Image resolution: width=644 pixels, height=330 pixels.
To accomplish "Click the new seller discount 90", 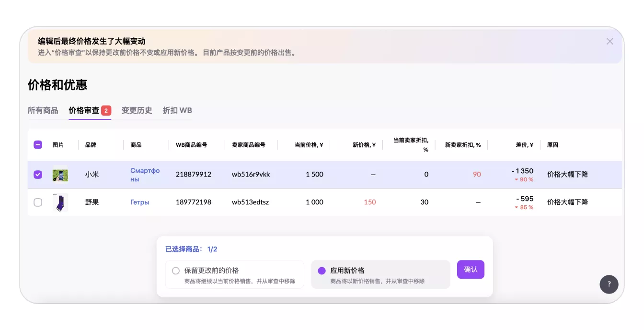I will click(x=477, y=175).
